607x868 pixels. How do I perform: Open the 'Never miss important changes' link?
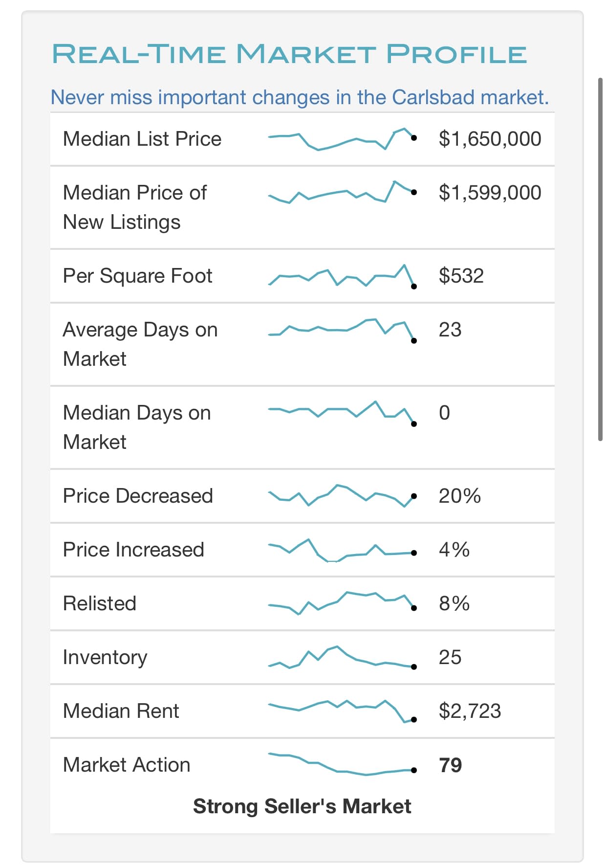[x=300, y=97]
